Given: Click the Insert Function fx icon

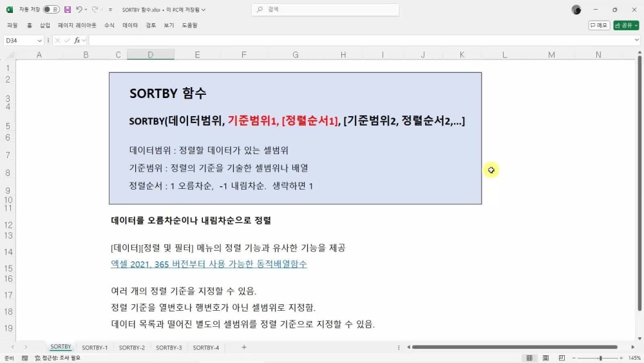Looking at the screenshot, I should pos(77,40).
